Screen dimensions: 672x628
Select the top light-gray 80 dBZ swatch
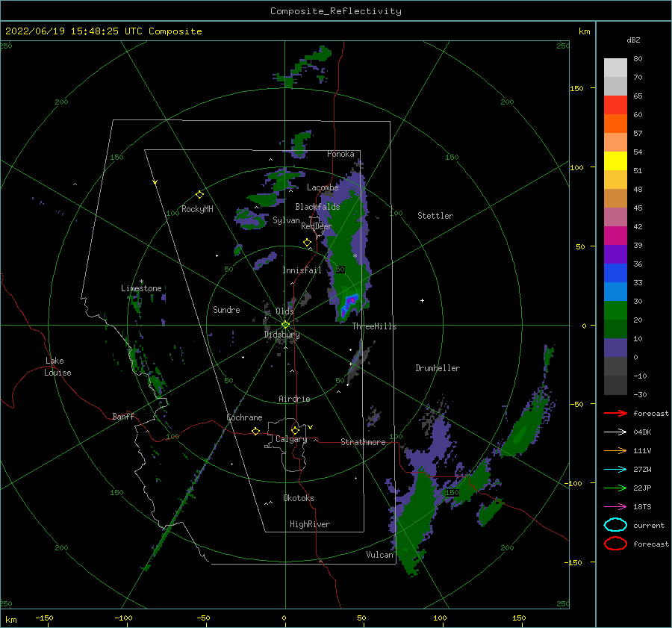[615, 68]
